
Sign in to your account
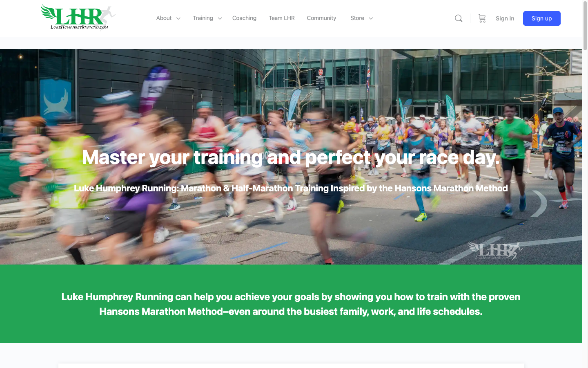click(x=505, y=18)
